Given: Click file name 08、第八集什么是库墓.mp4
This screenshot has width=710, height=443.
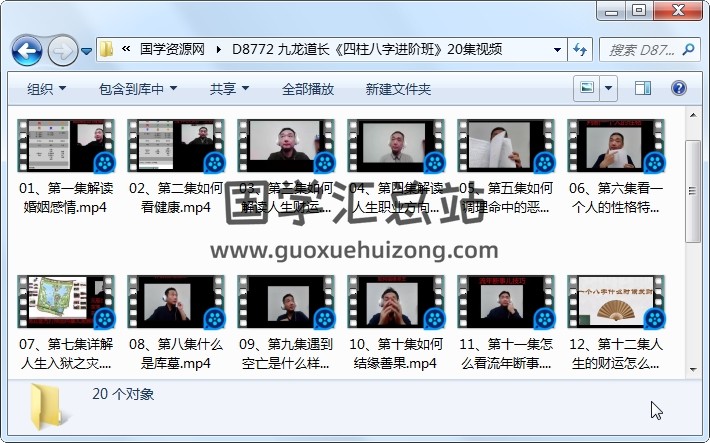Looking at the screenshot, I should pos(176,354).
